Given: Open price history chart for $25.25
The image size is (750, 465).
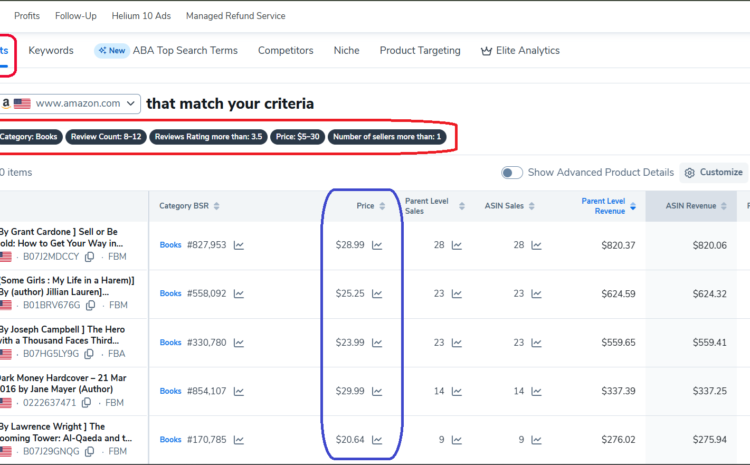Looking at the screenshot, I should pos(377,294).
